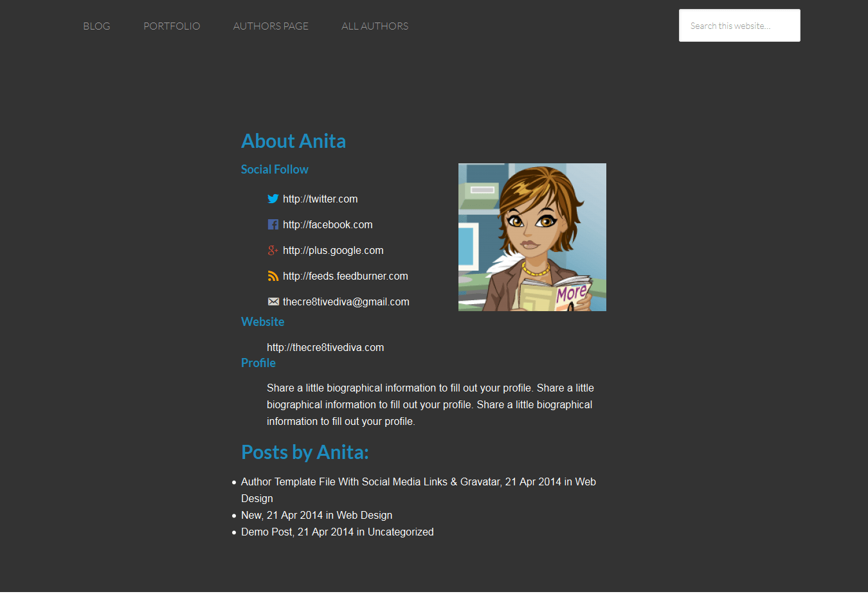Image resolution: width=868 pixels, height=594 pixels.
Task: Click the Google+ icon
Action: point(273,250)
